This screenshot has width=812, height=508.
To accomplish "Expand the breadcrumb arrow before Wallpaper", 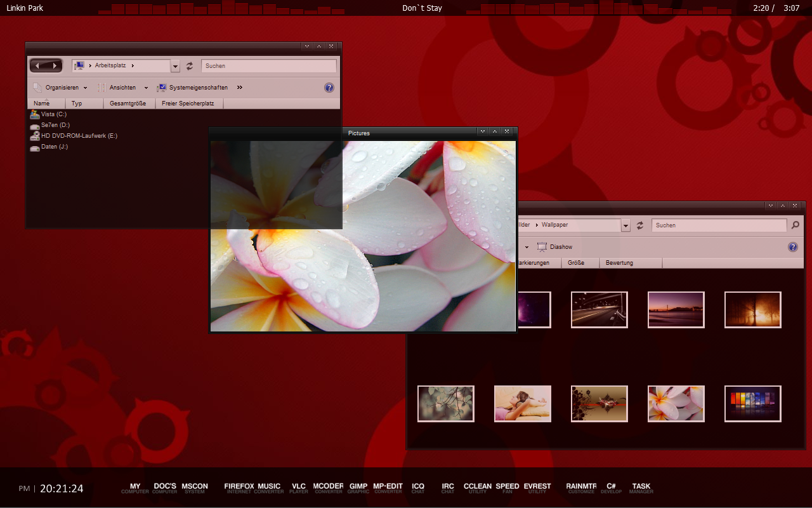I will tap(536, 225).
